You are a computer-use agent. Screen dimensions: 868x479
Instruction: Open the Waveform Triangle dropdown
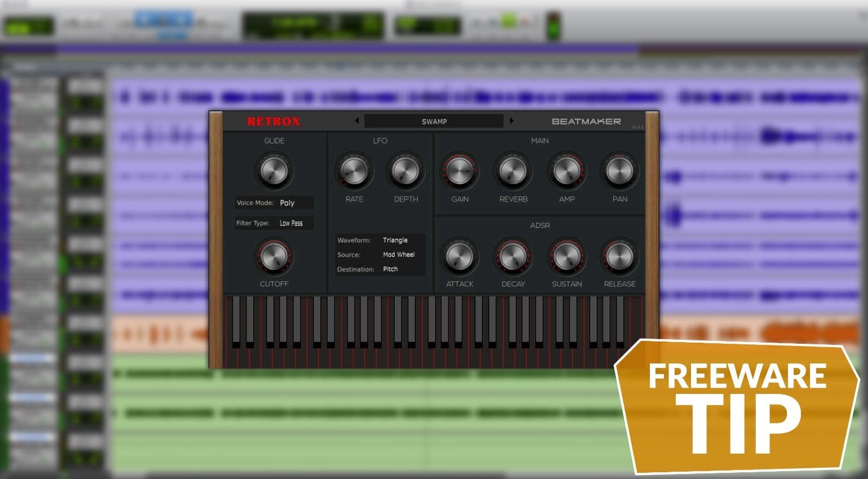(x=380, y=240)
